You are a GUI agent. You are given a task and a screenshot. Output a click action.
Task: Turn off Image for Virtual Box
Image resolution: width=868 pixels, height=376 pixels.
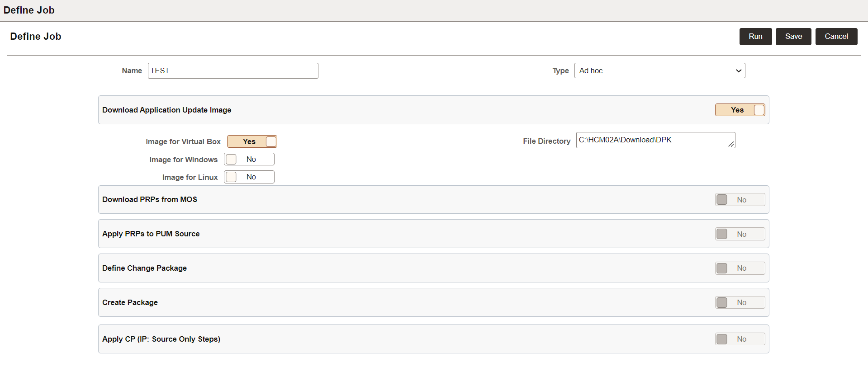pyautogui.click(x=252, y=141)
